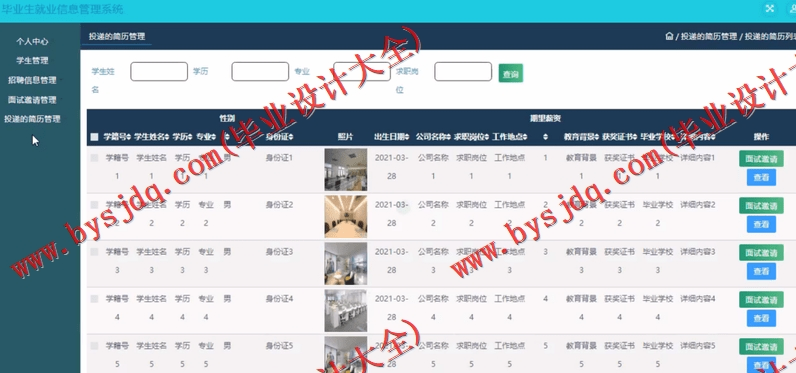796x373 pixels.
Task: Click 面试邀请 for 身份证1 row
Action: pyautogui.click(x=761, y=158)
